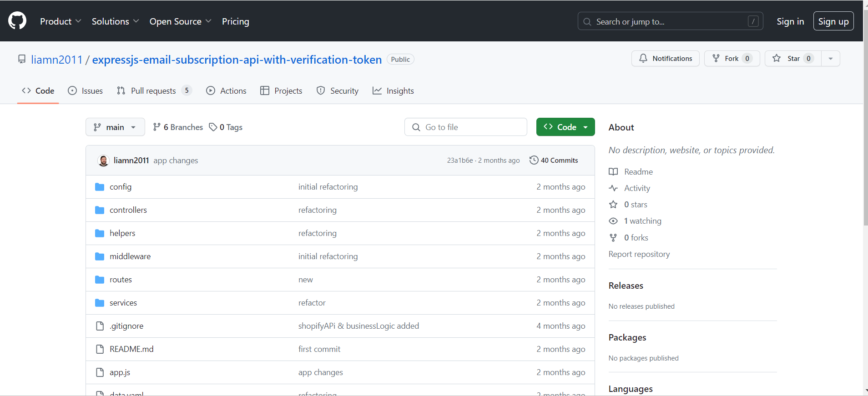
Task: Open the 'first commit' message link
Action: click(x=319, y=349)
